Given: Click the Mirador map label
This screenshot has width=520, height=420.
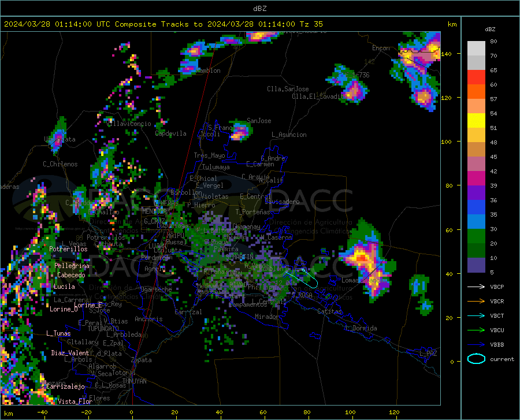Looking at the screenshot, I should [266, 317].
